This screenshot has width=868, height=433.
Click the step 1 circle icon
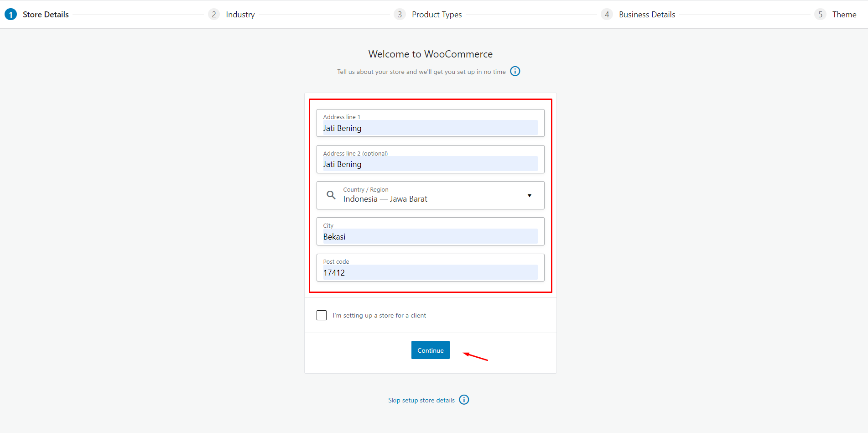click(x=10, y=15)
